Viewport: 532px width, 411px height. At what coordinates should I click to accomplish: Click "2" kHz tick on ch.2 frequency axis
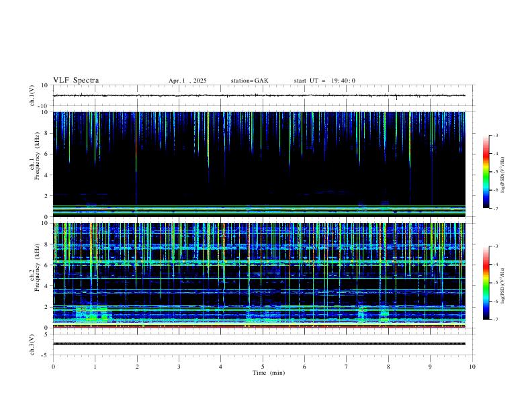pyautogui.click(x=47, y=307)
